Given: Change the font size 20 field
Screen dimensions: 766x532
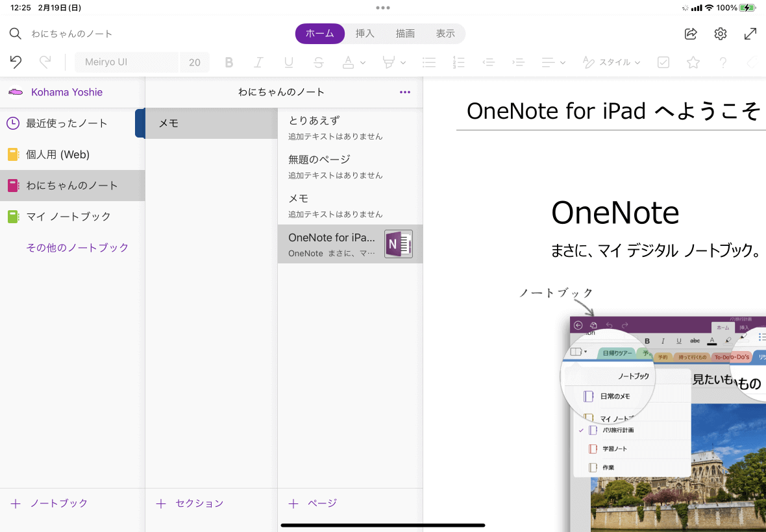Looking at the screenshot, I should point(195,62).
